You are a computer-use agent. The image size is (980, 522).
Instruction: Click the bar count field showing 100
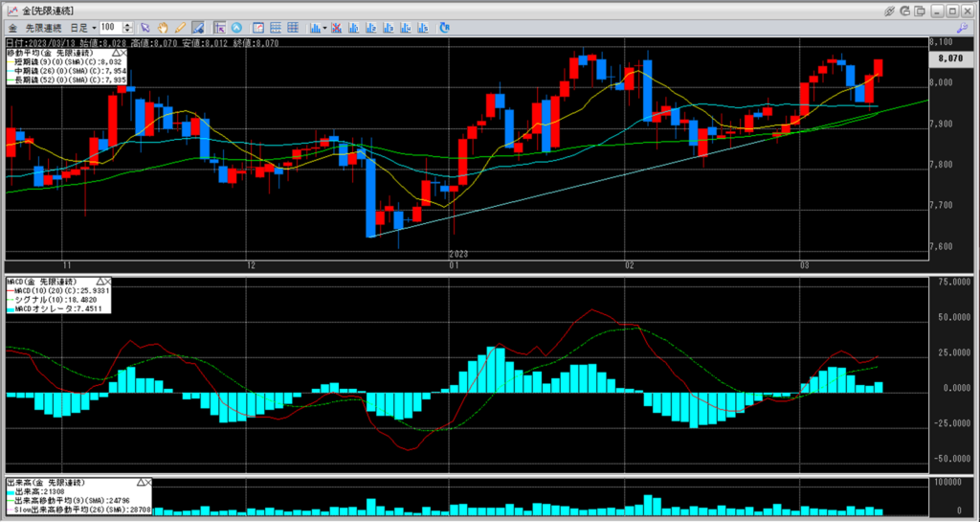click(x=110, y=28)
